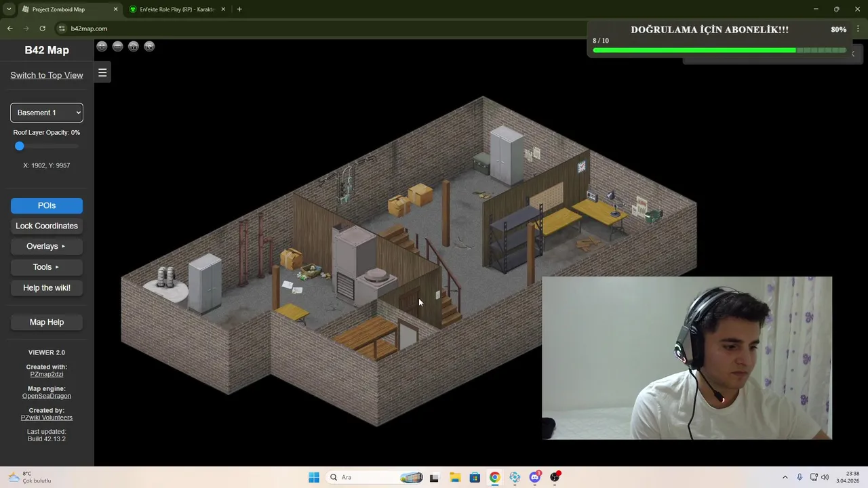Open the OpenSeaDragon link
The image size is (868, 488).
pos(47,396)
